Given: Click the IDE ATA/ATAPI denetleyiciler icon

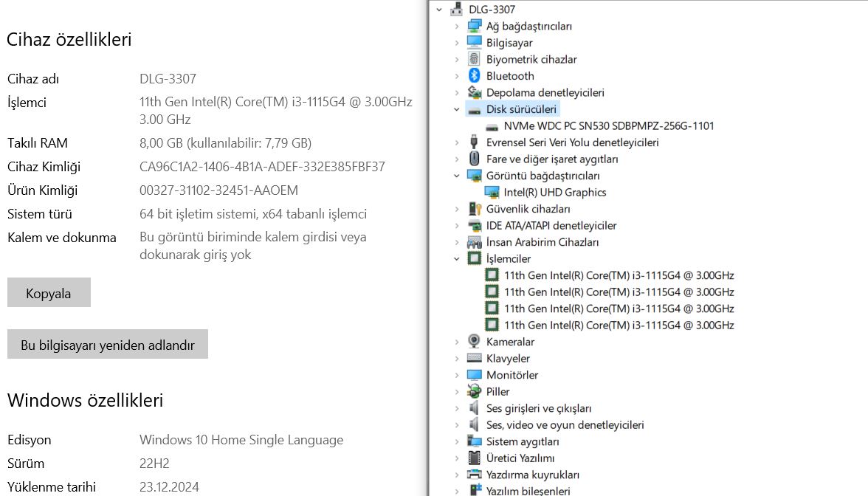Looking at the screenshot, I should click(475, 225).
